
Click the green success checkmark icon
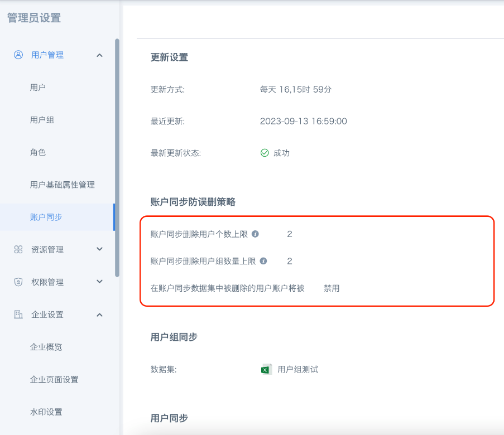pyautogui.click(x=265, y=153)
